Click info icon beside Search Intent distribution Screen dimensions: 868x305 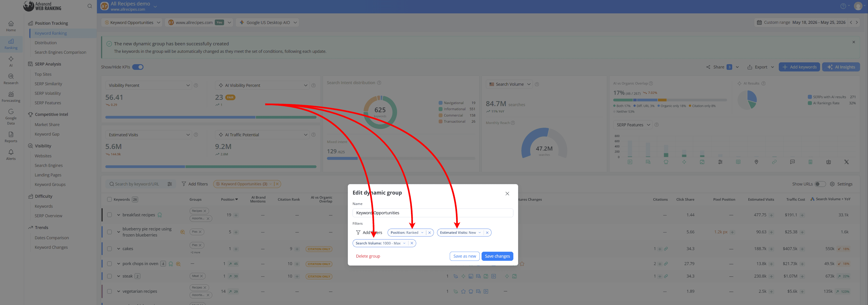point(379,83)
